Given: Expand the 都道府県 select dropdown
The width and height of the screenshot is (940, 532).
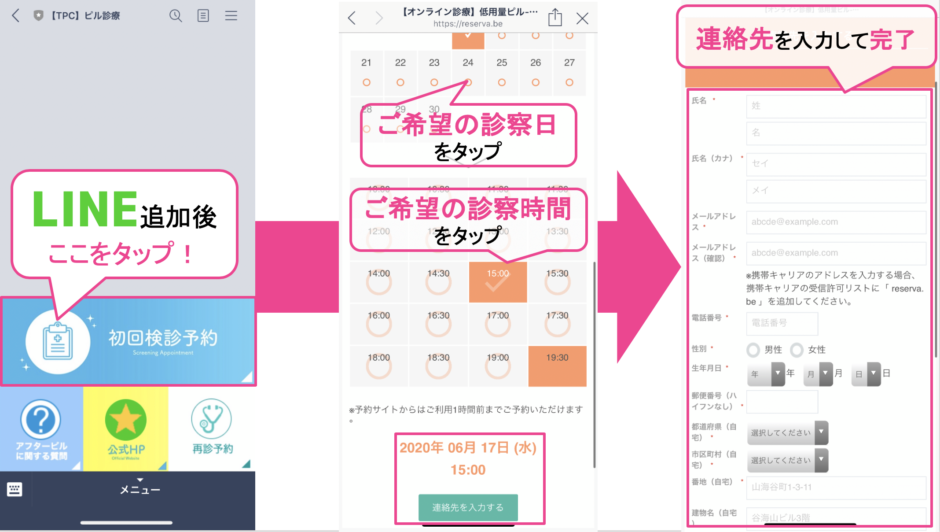Looking at the screenshot, I should point(787,432).
